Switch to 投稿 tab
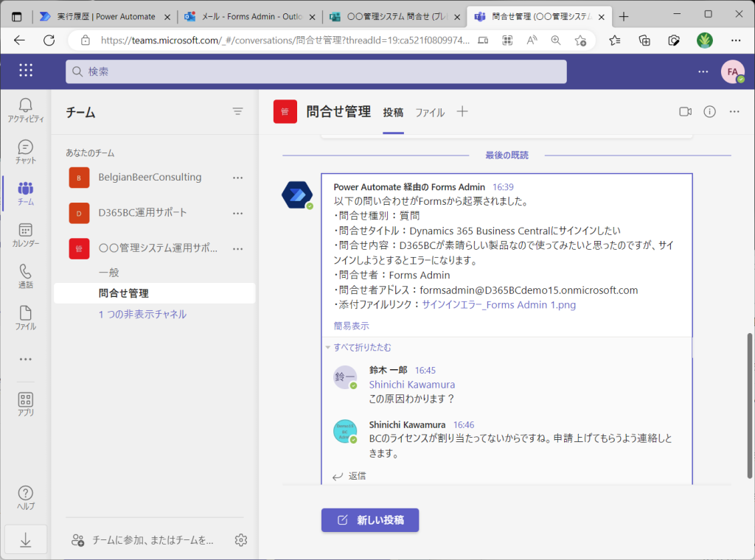The height and width of the screenshot is (560, 755). 393,113
